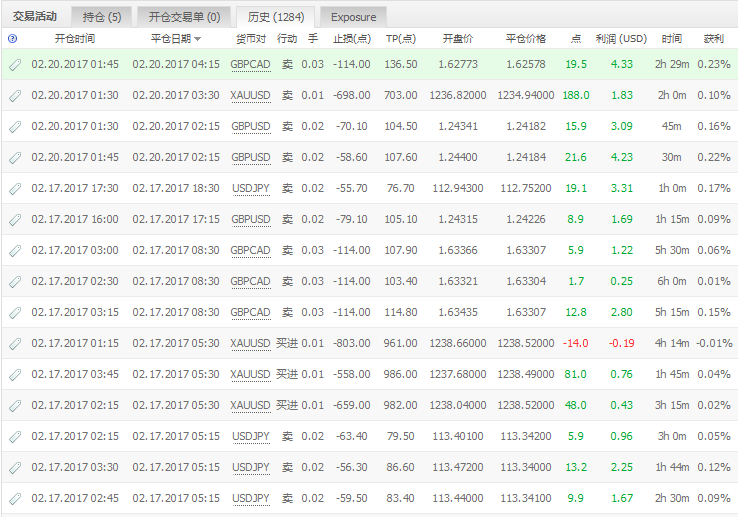Open attachment icon for GBPCAD 1.63366 trade
The width and height of the screenshot is (738, 517).
coord(15,250)
